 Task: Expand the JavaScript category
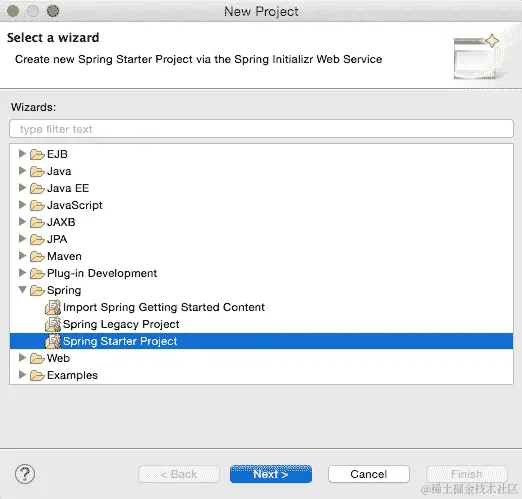[22, 205]
